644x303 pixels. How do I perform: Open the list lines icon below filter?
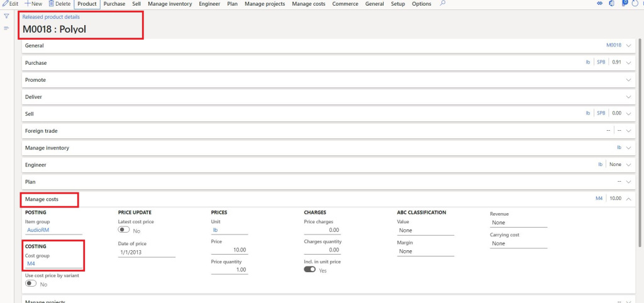[6, 28]
